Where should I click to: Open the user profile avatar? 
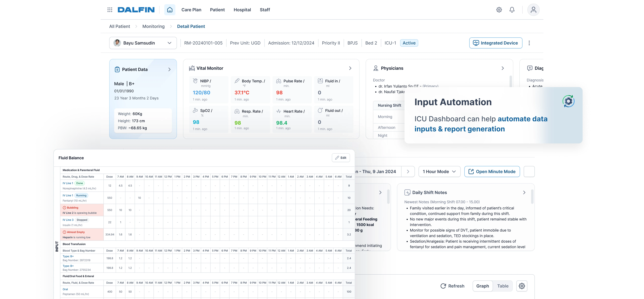click(x=533, y=10)
